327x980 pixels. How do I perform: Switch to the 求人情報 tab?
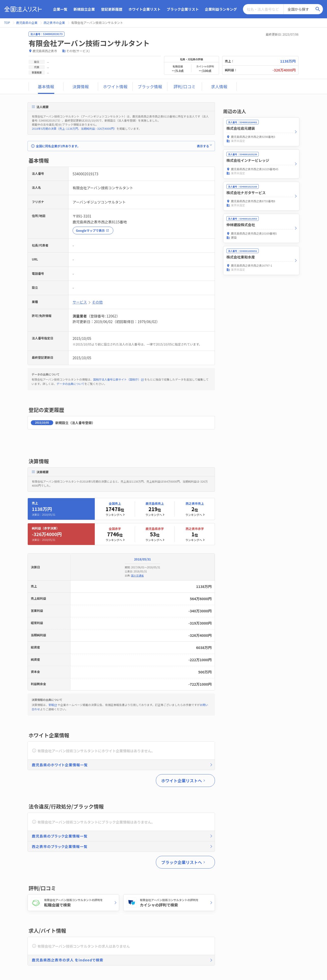219,87
